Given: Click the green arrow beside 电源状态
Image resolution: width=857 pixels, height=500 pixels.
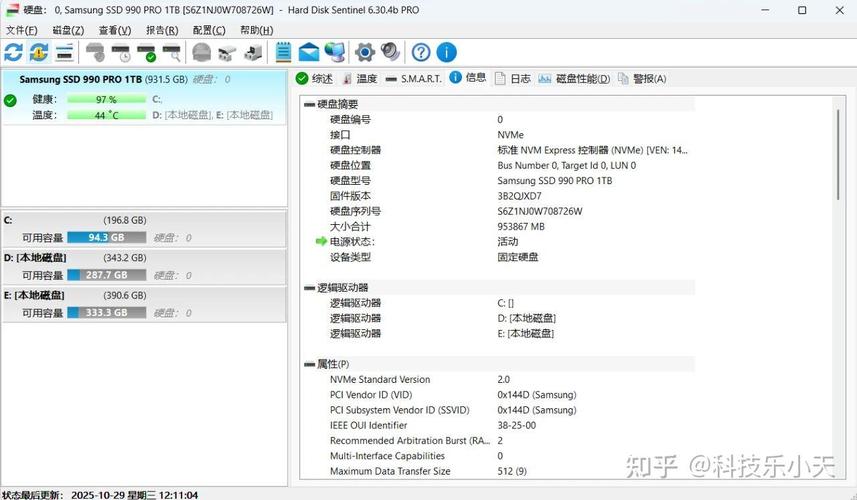Looking at the screenshot, I should tap(321, 241).
